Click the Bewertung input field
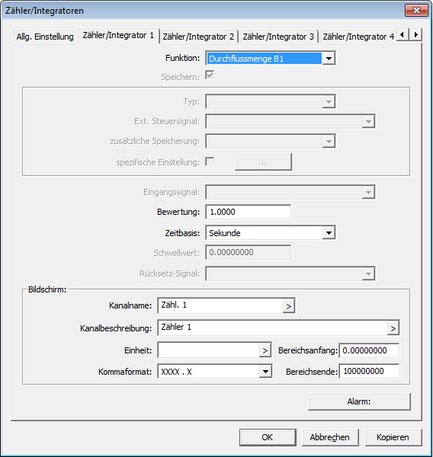The width and height of the screenshot is (433, 457). point(248,212)
